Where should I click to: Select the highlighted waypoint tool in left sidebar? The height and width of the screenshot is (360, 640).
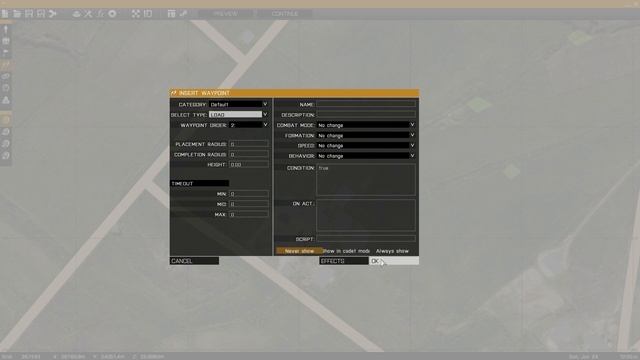tap(6, 64)
